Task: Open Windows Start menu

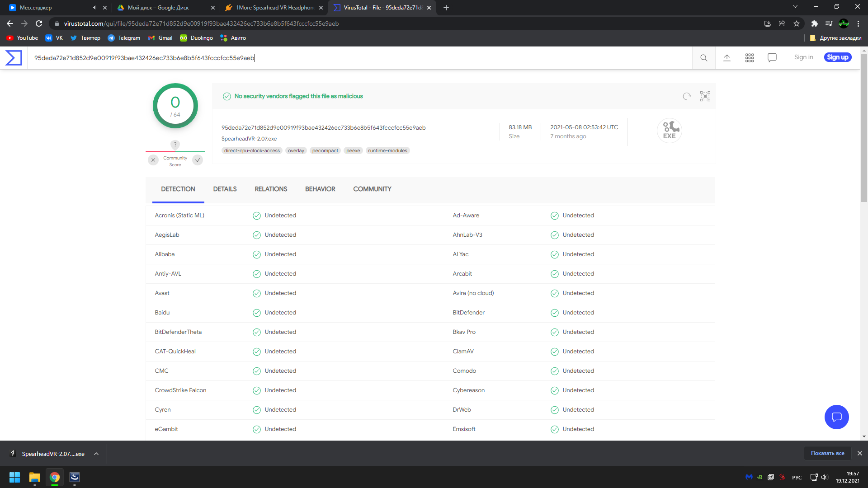Action: point(14,477)
